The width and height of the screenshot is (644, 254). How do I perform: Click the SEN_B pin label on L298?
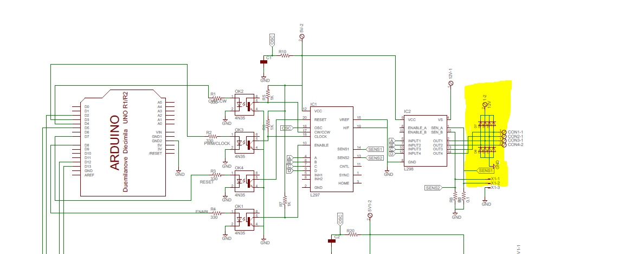(436, 132)
